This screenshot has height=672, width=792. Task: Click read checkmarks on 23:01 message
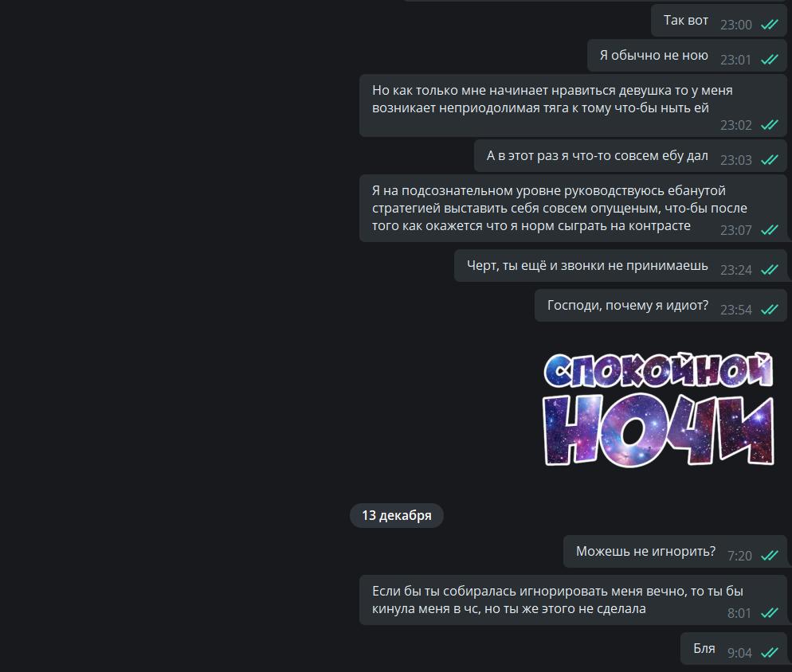coord(769,60)
